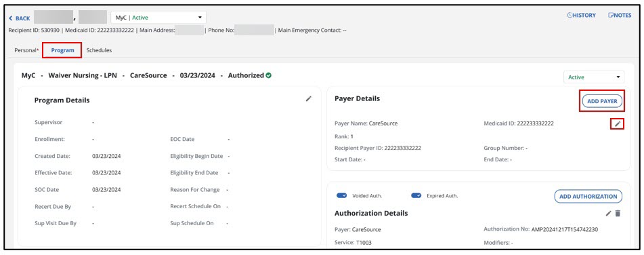This screenshot has width=644, height=255.
Task: Expand the Active program status dropdown
Action: click(x=594, y=77)
